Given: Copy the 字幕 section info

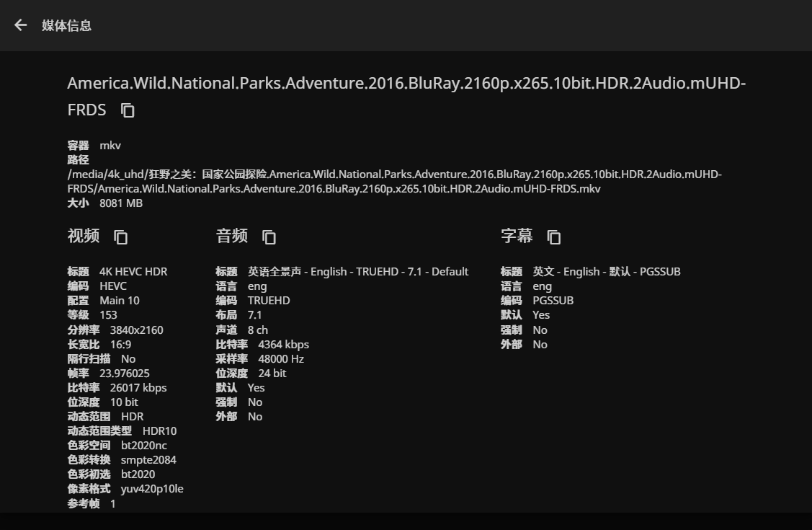Looking at the screenshot, I should click(553, 237).
